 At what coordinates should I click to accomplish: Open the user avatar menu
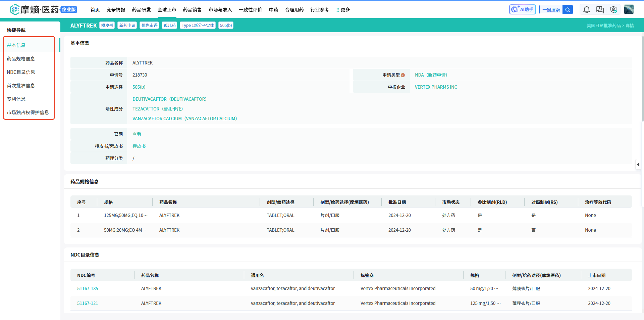(x=629, y=9)
